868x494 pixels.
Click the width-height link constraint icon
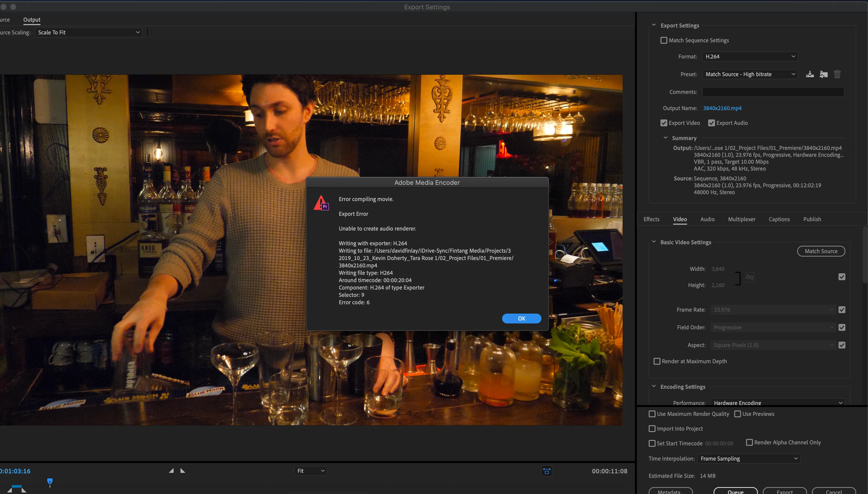tap(750, 277)
